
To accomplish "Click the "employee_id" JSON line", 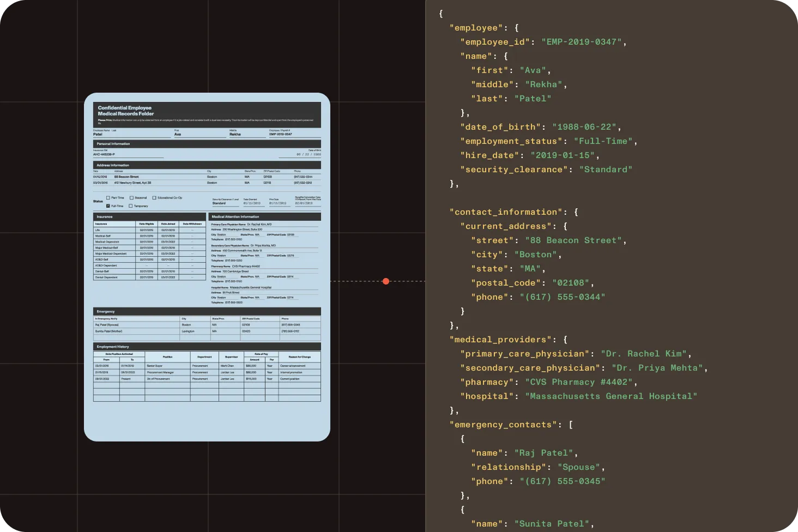I will [x=543, y=42].
